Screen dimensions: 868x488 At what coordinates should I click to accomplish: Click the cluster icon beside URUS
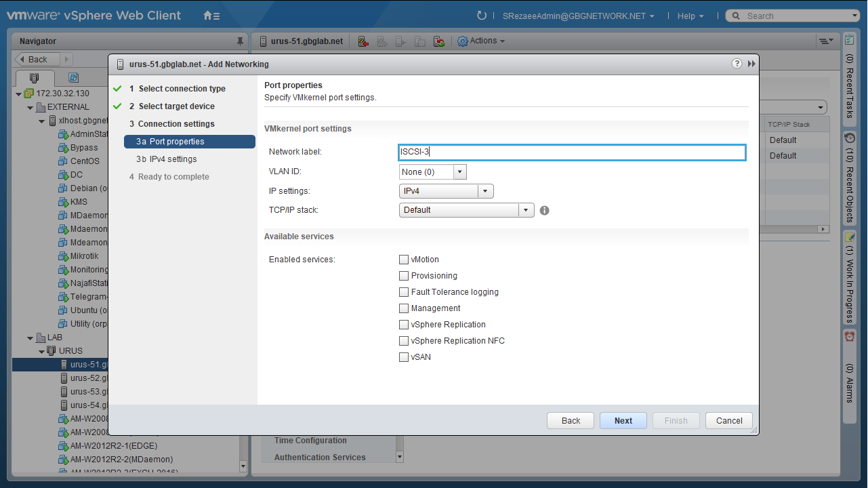point(52,351)
